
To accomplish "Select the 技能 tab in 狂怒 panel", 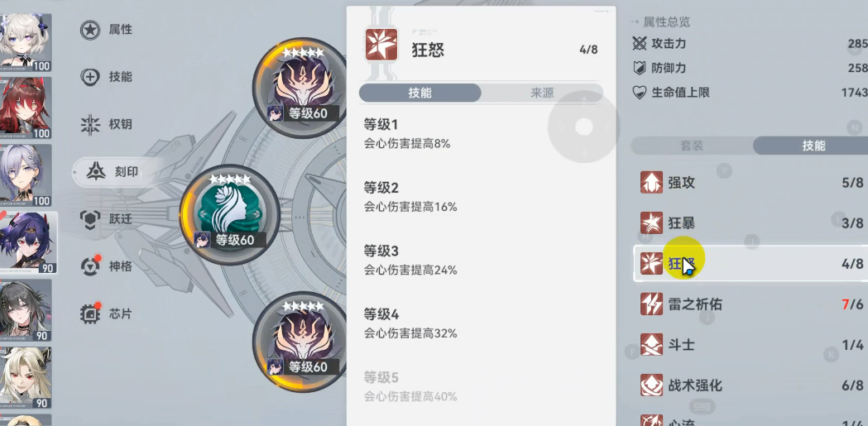I will point(420,93).
